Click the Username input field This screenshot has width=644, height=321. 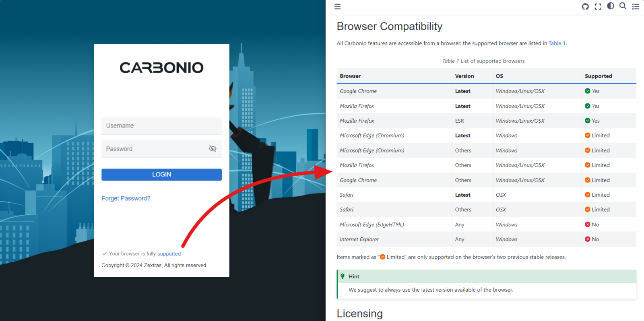(161, 126)
